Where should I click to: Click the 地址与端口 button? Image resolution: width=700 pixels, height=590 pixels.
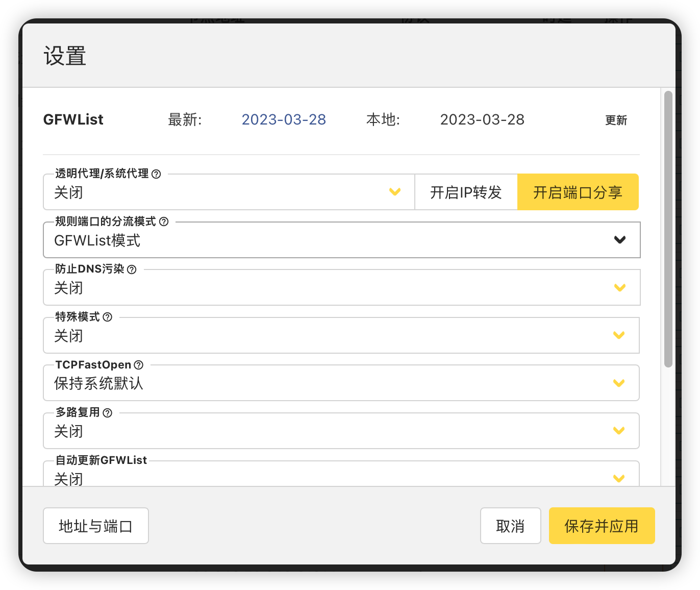pyautogui.click(x=96, y=526)
